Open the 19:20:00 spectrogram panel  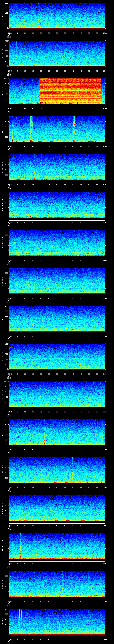tap(57, 243)
